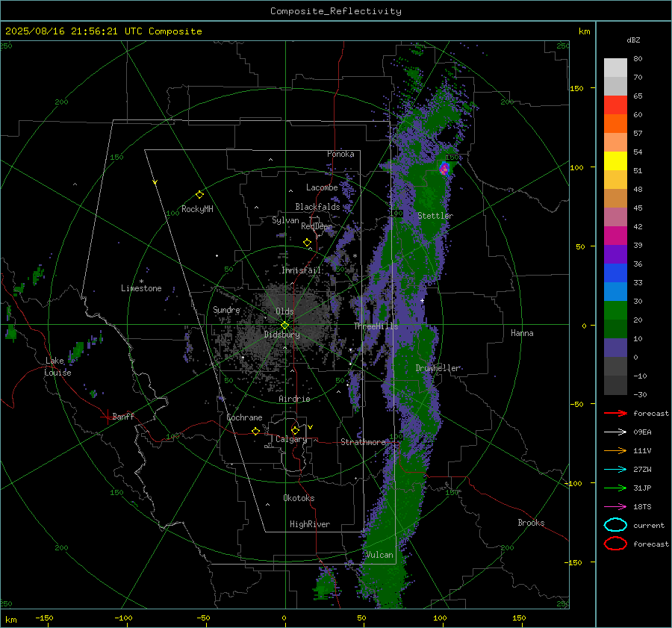
Task: Click the bright green 30-20 dBZ swatch
Action: tap(615, 311)
